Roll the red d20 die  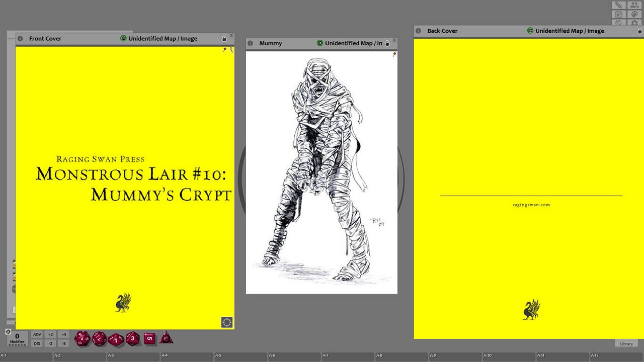click(83, 338)
